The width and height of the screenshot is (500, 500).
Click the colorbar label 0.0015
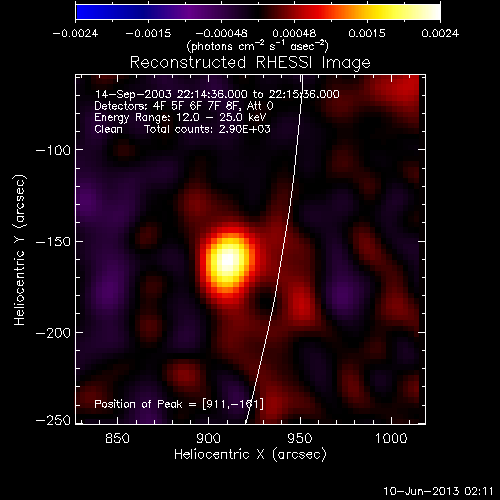[367, 33]
